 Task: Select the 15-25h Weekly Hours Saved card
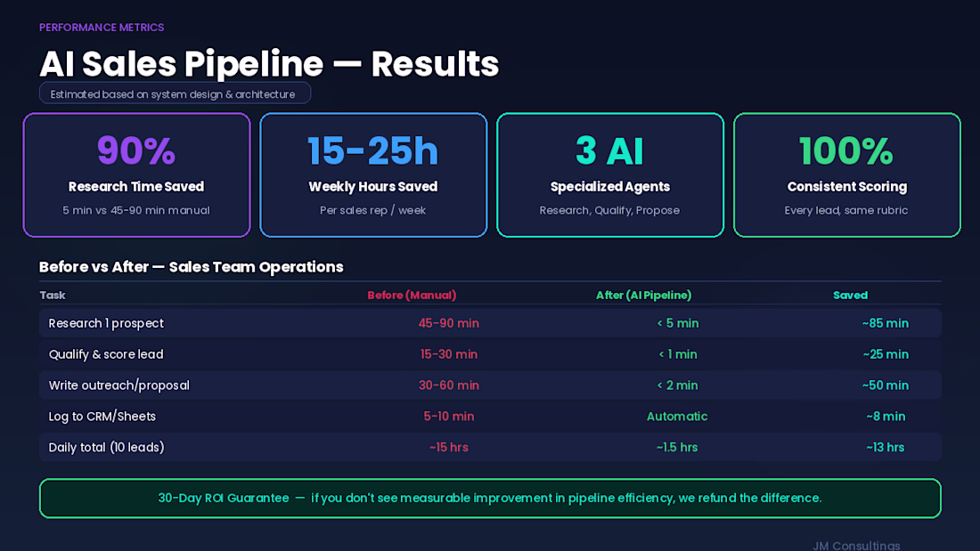click(x=373, y=175)
